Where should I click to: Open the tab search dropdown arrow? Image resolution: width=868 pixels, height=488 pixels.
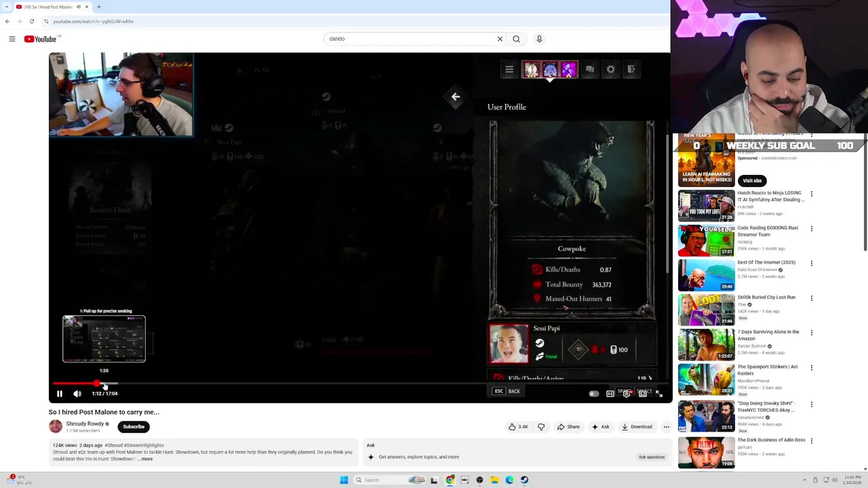point(7,7)
